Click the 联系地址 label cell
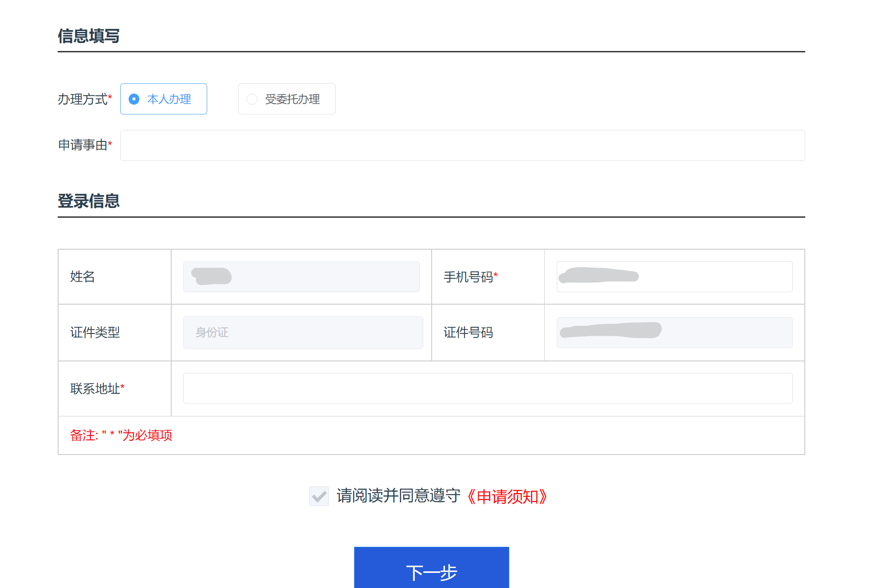The width and height of the screenshot is (878, 588). point(95,389)
